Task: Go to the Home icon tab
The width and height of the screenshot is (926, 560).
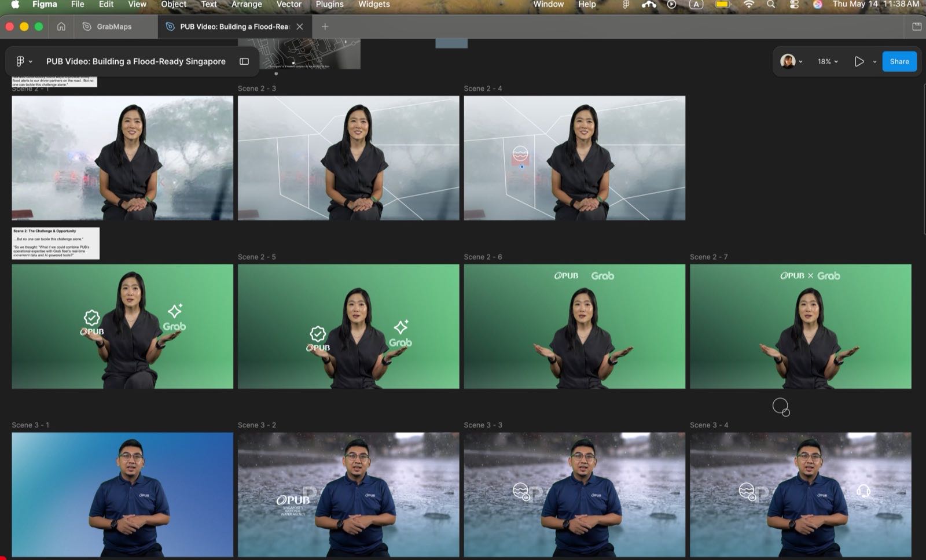Action: point(61,27)
